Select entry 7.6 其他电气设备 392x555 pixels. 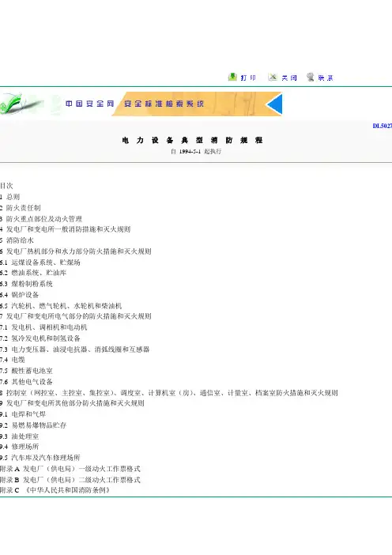(x=27, y=382)
